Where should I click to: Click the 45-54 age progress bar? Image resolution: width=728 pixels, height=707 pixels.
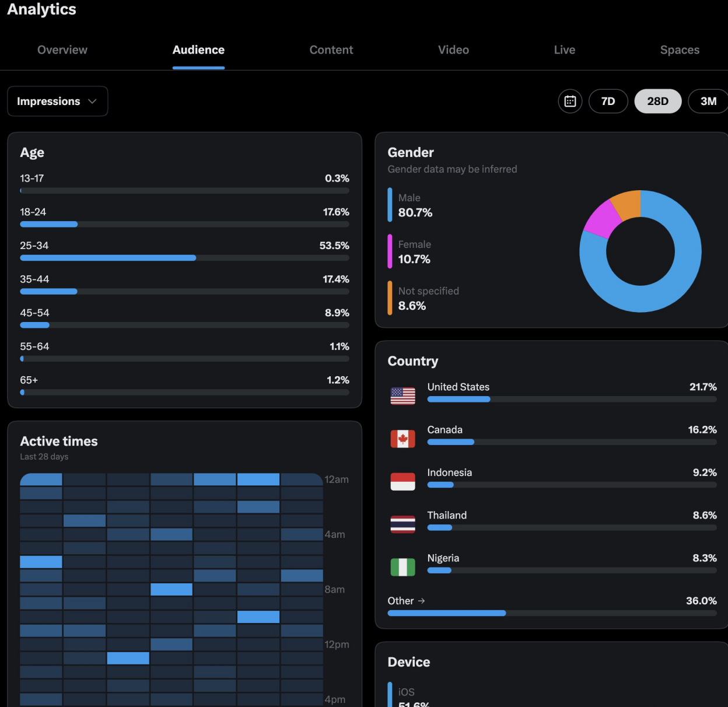click(184, 325)
